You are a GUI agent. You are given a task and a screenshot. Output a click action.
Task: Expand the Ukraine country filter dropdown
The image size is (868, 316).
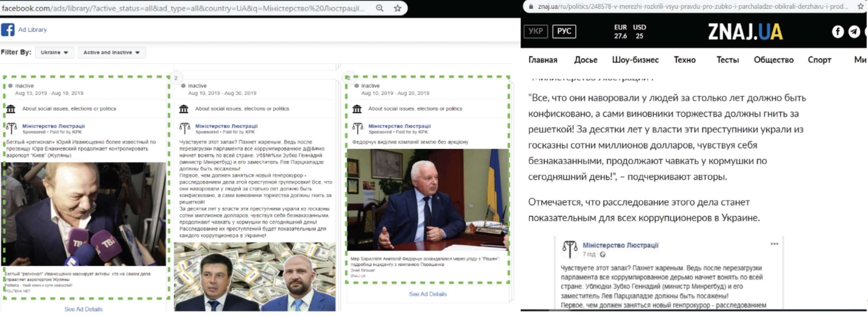54,52
